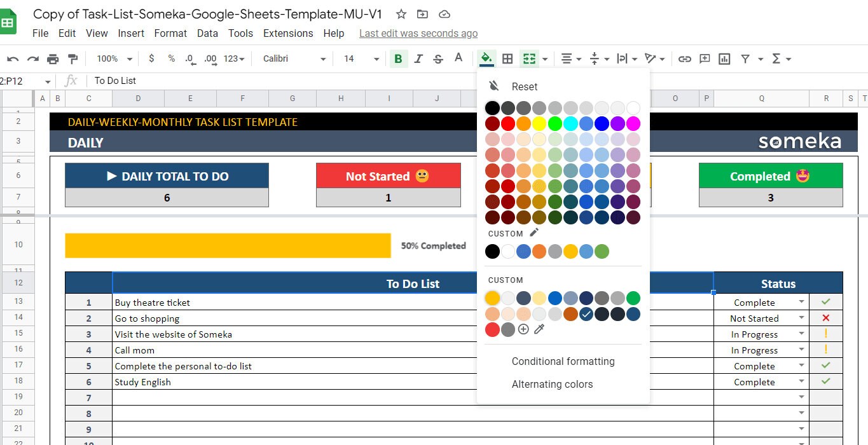Select the paint format tool
This screenshot has width=868, height=445.
[73, 58]
